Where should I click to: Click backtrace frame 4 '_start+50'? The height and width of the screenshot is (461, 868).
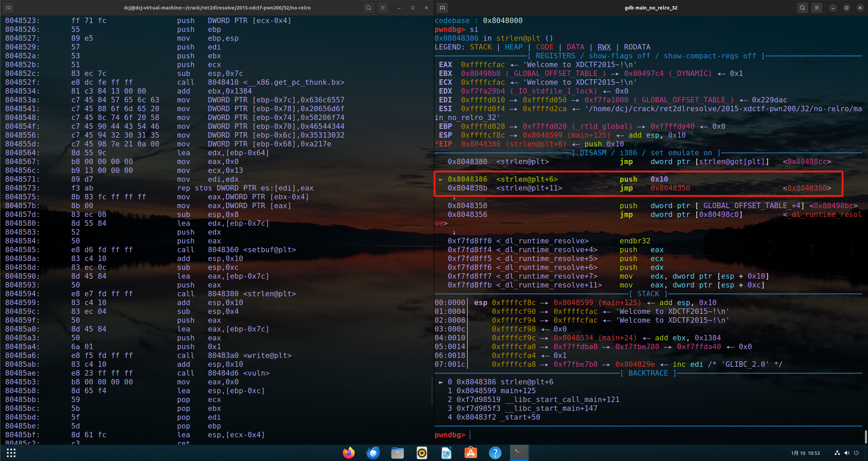click(494, 417)
